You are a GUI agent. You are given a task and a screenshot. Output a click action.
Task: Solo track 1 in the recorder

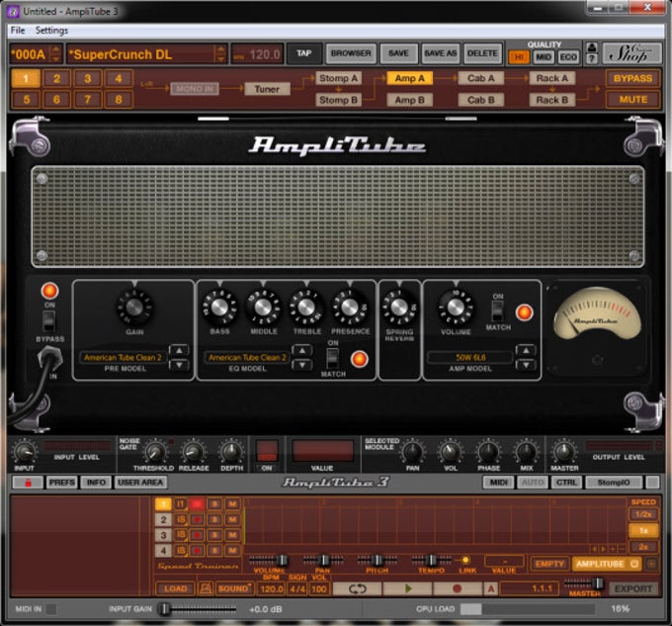[x=214, y=503]
